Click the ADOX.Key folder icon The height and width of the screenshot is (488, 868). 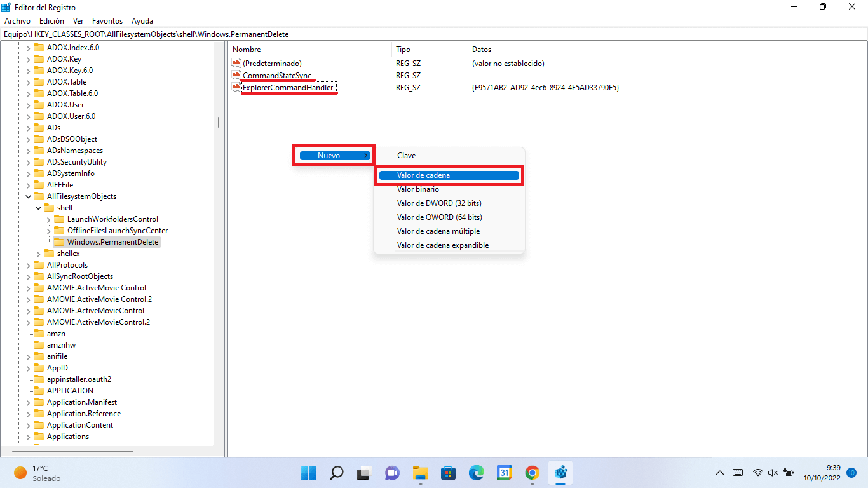(x=39, y=59)
